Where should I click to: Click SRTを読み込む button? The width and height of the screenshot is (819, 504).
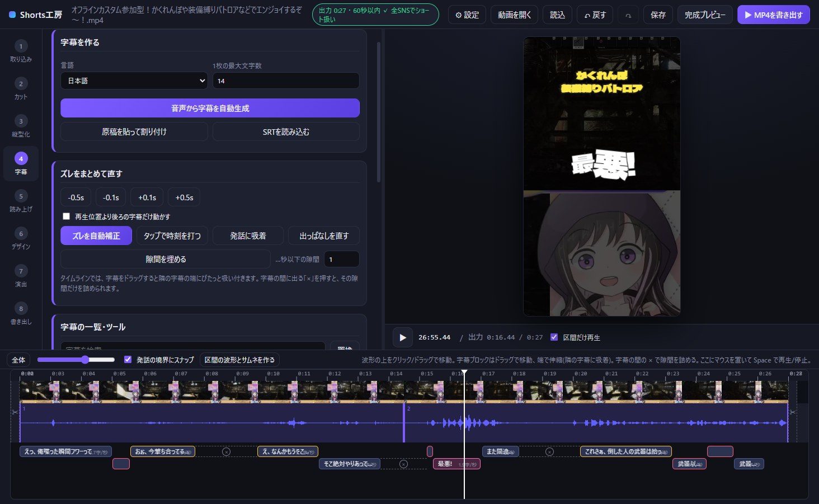tap(286, 131)
